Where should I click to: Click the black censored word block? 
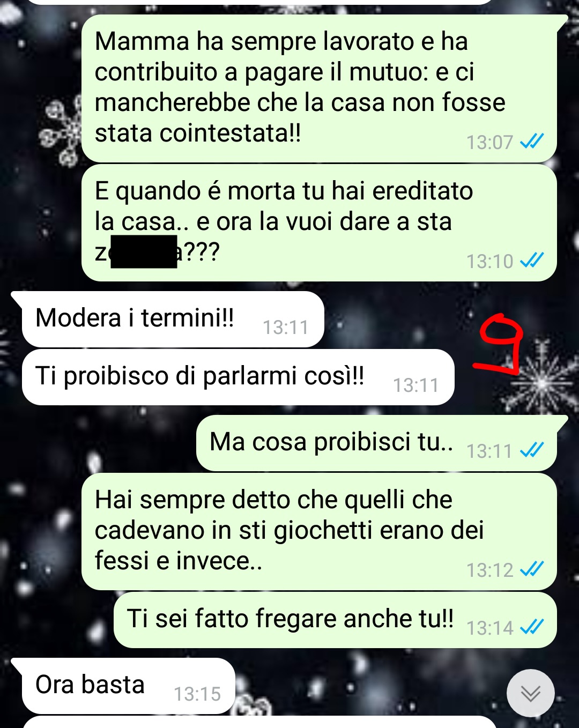[x=144, y=251]
